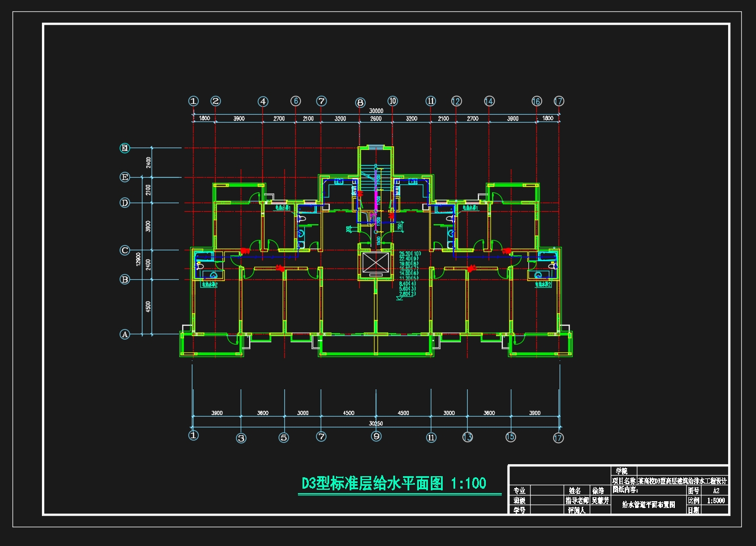
Task: Select axis bubble 2
Action: pyautogui.click(x=216, y=101)
